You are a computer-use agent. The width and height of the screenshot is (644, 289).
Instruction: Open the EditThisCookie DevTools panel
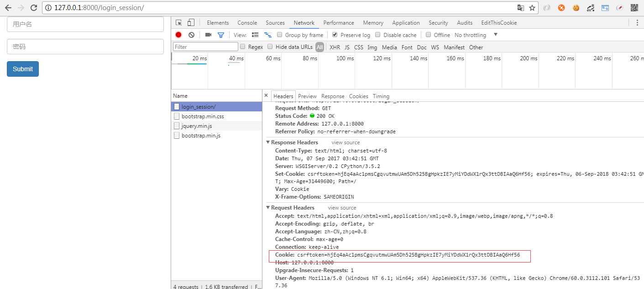tap(499, 23)
